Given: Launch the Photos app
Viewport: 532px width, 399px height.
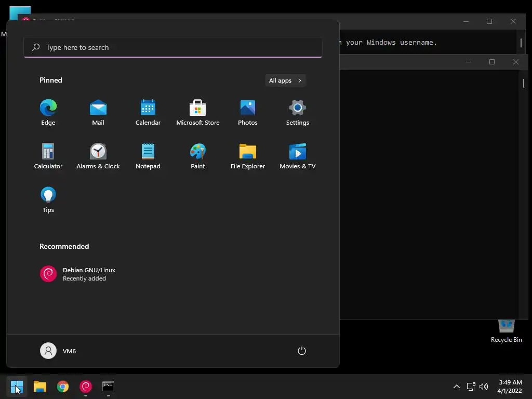Looking at the screenshot, I should (x=248, y=113).
